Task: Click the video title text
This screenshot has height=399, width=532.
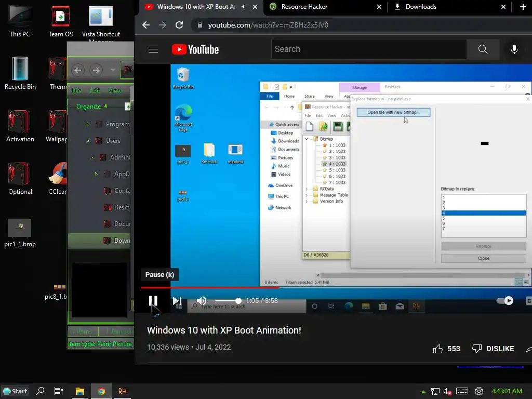Action: click(x=224, y=330)
